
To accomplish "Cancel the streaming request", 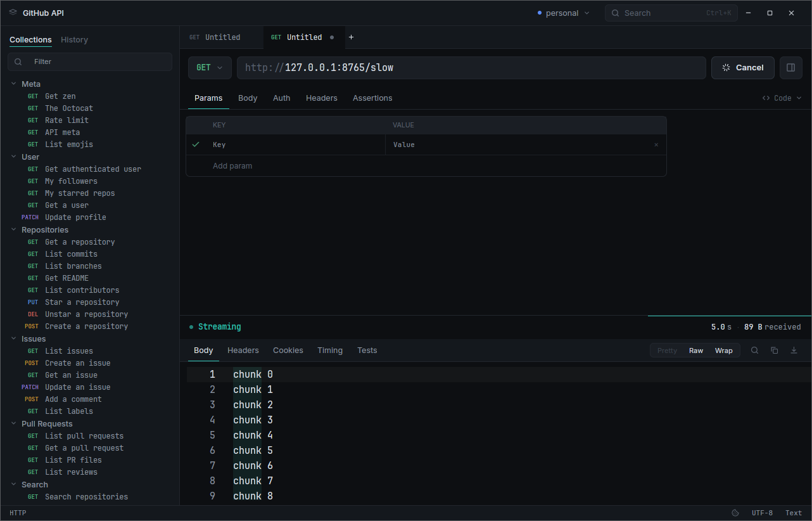I will point(743,68).
